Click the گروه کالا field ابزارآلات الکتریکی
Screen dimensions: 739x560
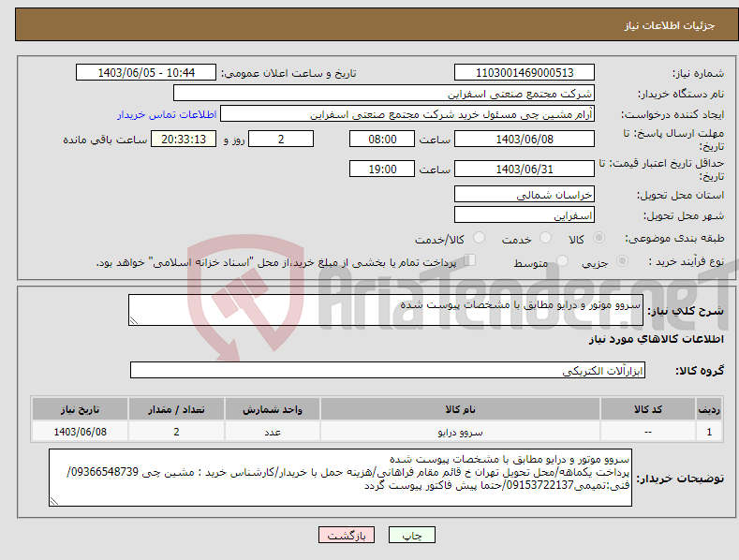pyautogui.click(x=388, y=371)
